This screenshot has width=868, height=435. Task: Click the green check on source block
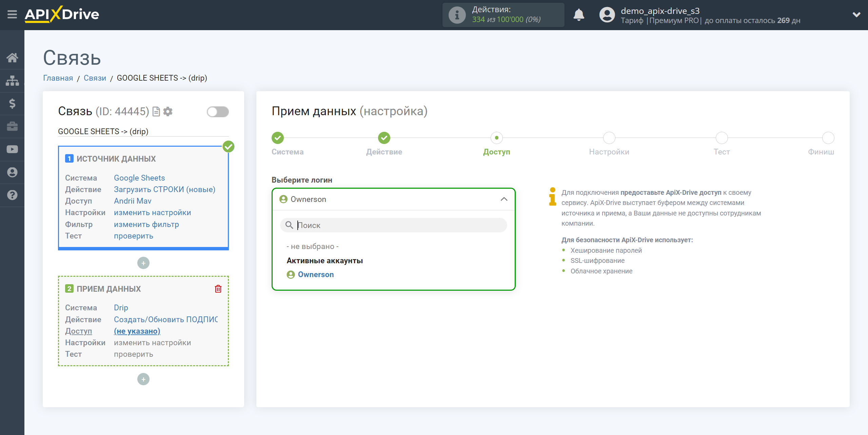[x=229, y=147]
